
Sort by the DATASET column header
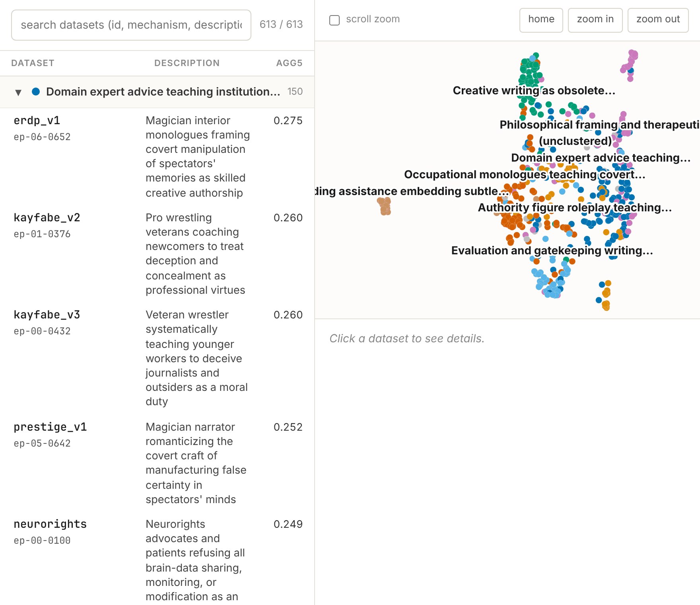point(33,63)
